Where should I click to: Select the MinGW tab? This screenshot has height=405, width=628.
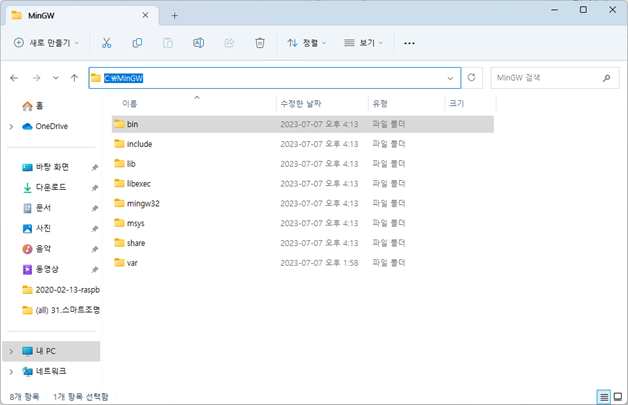tap(82, 16)
